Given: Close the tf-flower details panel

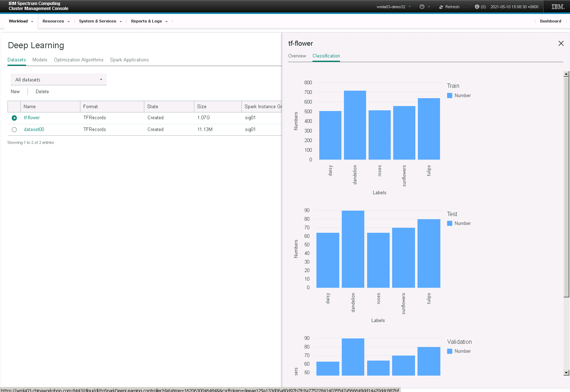Looking at the screenshot, I should tap(561, 43).
